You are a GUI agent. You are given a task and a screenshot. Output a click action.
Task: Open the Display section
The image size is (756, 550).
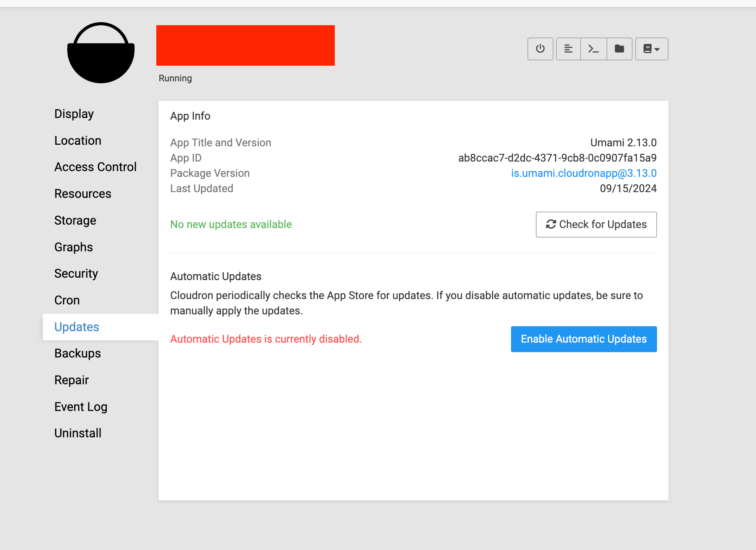click(x=74, y=114)
